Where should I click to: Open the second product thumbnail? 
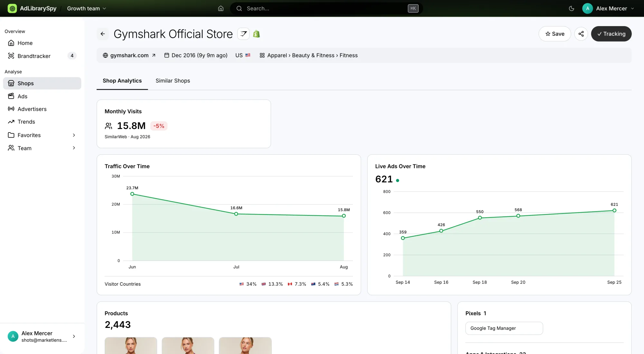tap(188, 345)
